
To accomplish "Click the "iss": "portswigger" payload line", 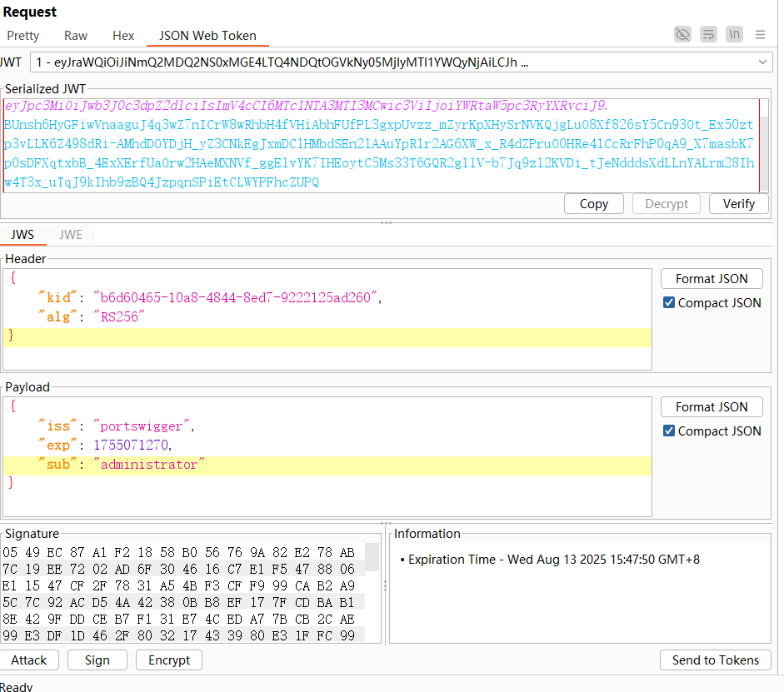I will [x=327, y=426].
